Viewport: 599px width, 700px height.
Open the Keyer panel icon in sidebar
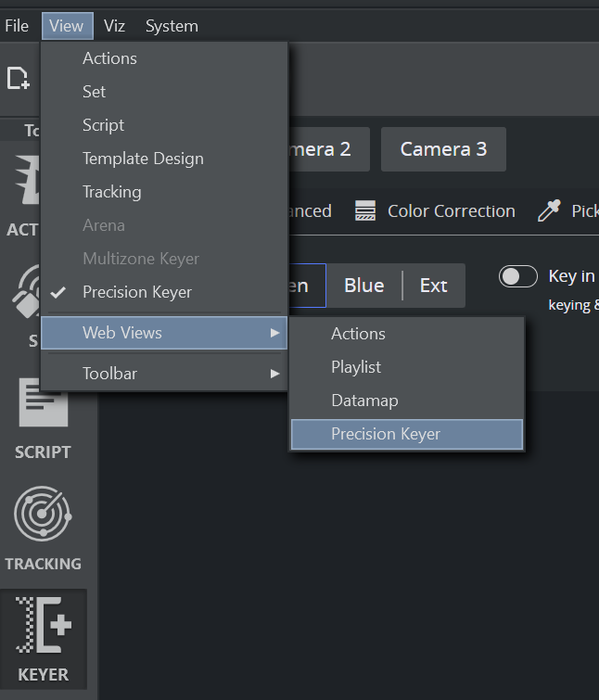[43, 640]
